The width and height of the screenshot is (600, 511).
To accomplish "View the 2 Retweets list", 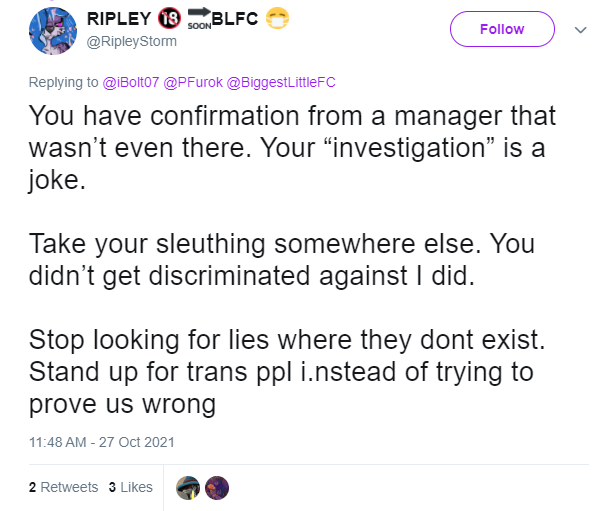I will point(64,487).
